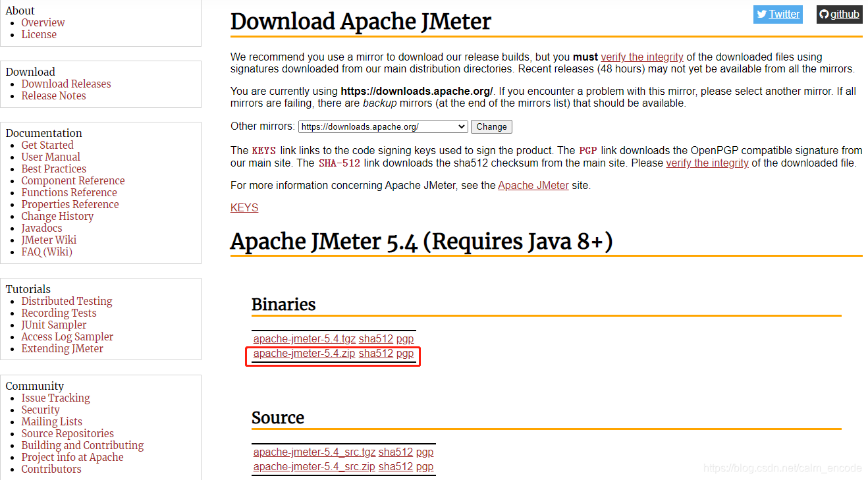Open sha512 for apache-jmeter-5.4_src.tgz
This screenshot has height=480, width=868.
396,452
